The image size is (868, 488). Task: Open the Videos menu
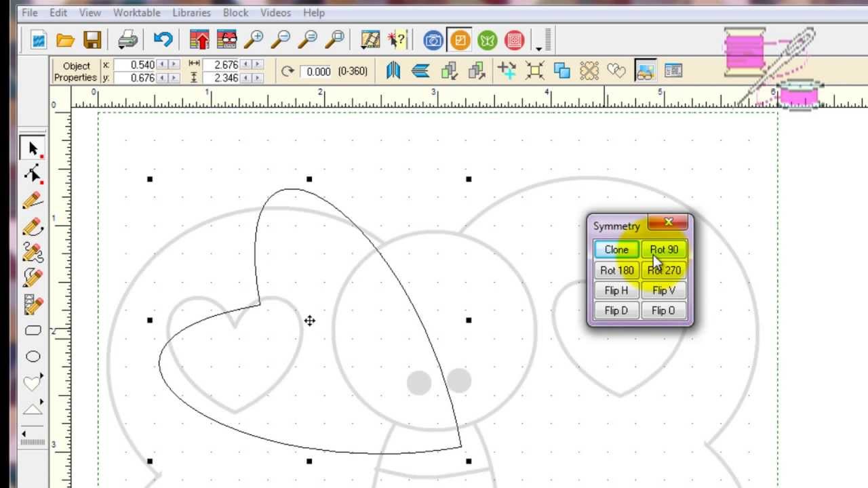click(275, 13)
